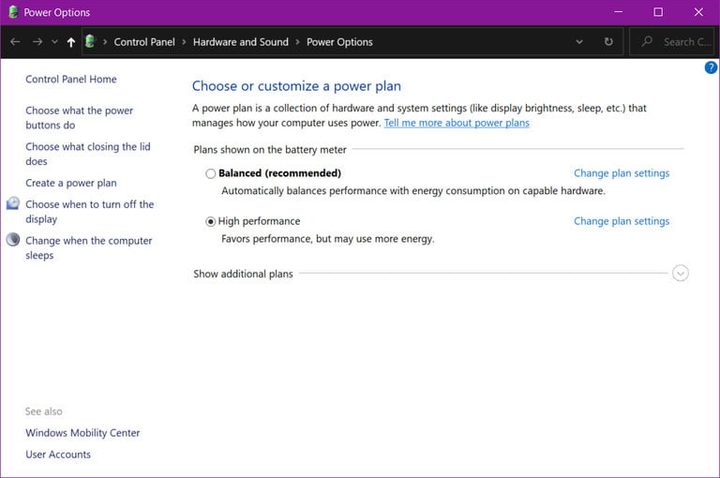Change plan settings for High performance
720x478 pixels.
(621, 221)
